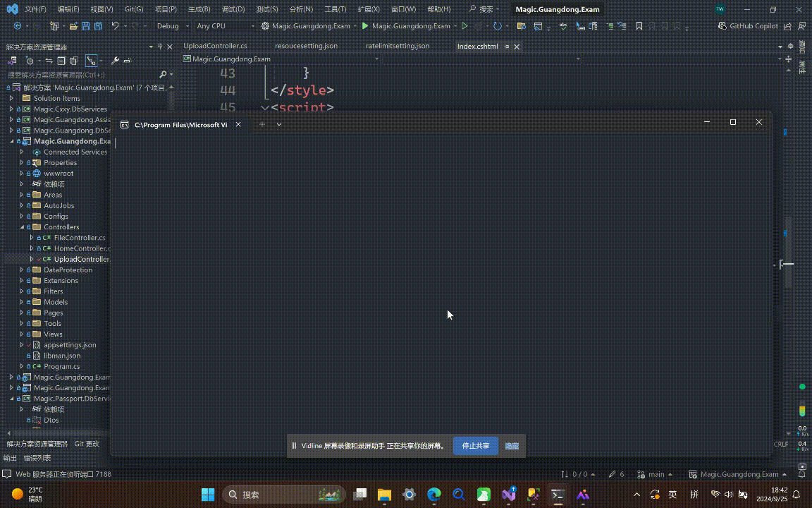Click the notification bell in the status bar
Viewport: 812px width, 508px height.
point(801,474)
